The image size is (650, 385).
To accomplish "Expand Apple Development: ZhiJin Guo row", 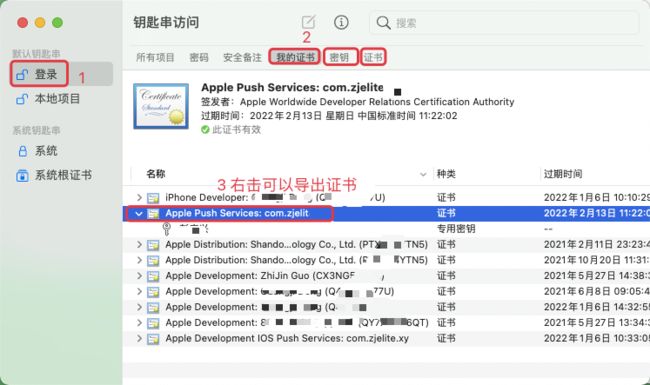I will click(x=139, y=276).
